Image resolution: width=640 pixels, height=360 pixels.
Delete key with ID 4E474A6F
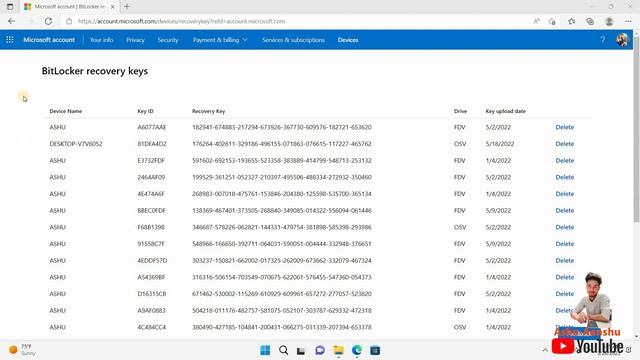pos(564,193)
